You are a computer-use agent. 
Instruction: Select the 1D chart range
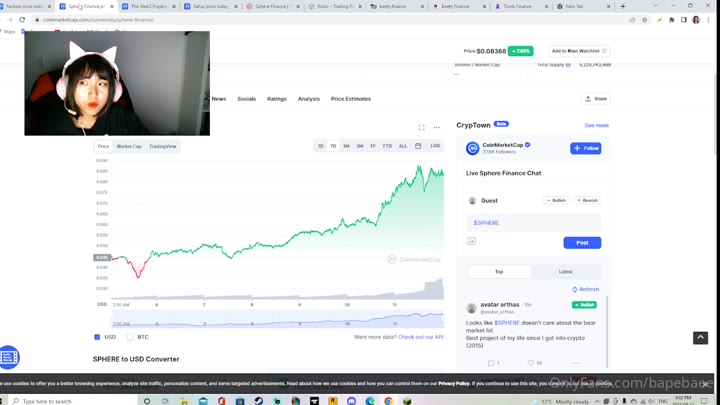tap(321, 146)
